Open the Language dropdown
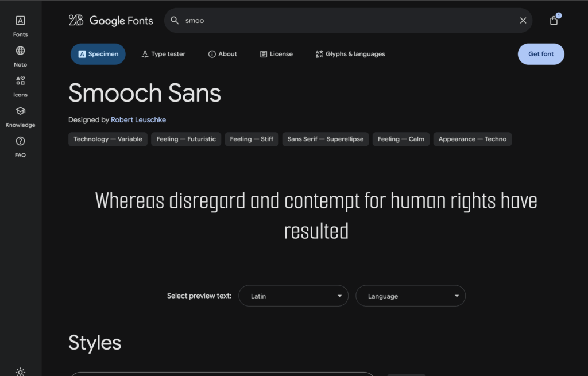The width and height of the screenshot is (588, 376). [410, 296]
